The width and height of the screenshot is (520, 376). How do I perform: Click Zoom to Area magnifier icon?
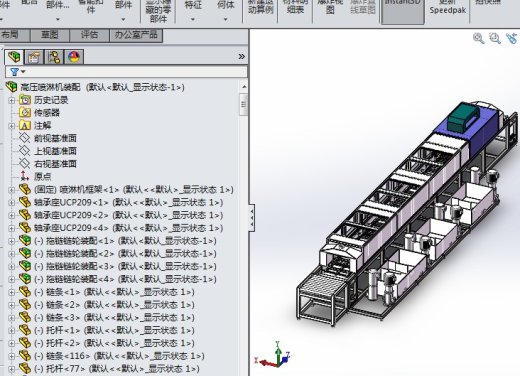point(495,39)
